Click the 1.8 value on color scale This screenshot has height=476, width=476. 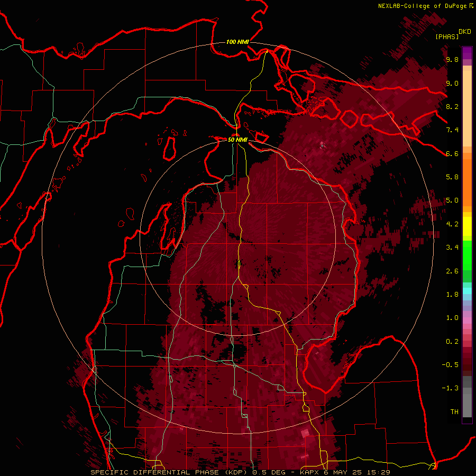(452, 294)
